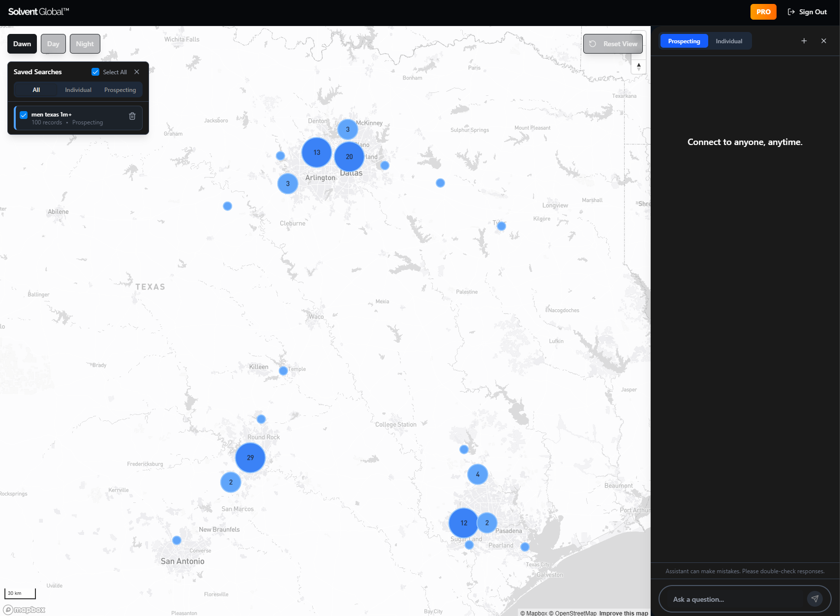Select the Prospecting saved searches tab

[x=120, y=90]
